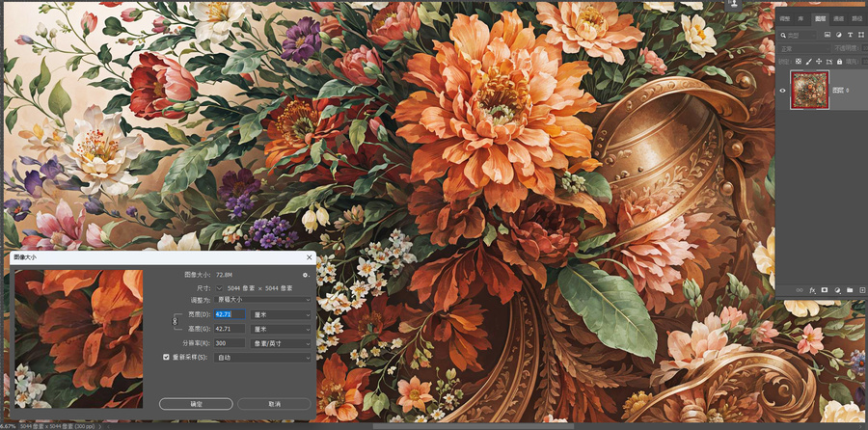The height and width of the screenshot is (430, 868).
Task: Click the status bar document size info
Action: coord(57,427)
